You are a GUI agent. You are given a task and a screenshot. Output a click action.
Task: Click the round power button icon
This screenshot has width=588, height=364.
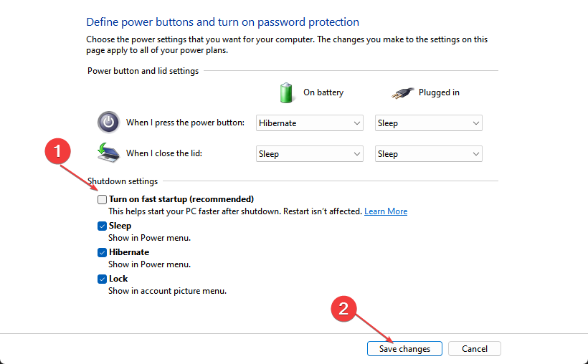pyautogui.click(x=108, y=123)
